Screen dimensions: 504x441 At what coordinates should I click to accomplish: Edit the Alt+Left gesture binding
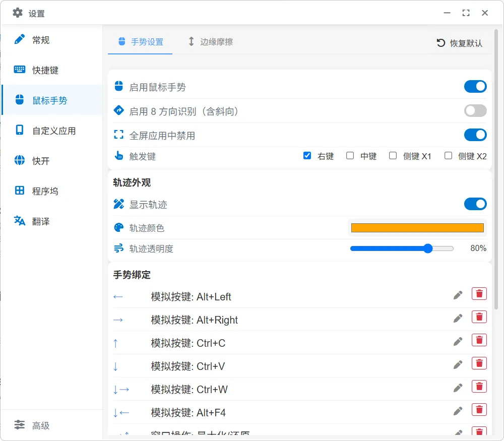pyautogui.click(x=458, y=295)
